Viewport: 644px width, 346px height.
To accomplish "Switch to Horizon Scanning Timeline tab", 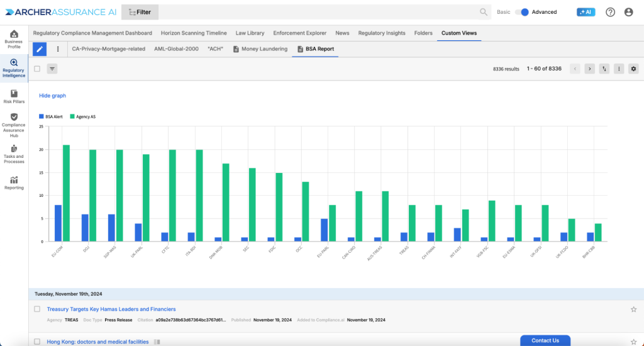I will [x=194, y=33].
